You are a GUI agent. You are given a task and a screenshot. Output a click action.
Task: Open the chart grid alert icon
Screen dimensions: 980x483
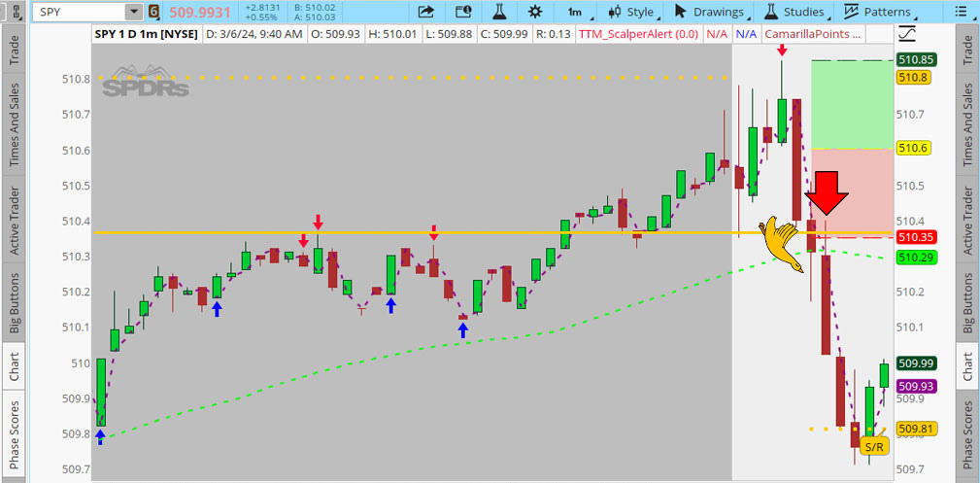coord(463,12)
